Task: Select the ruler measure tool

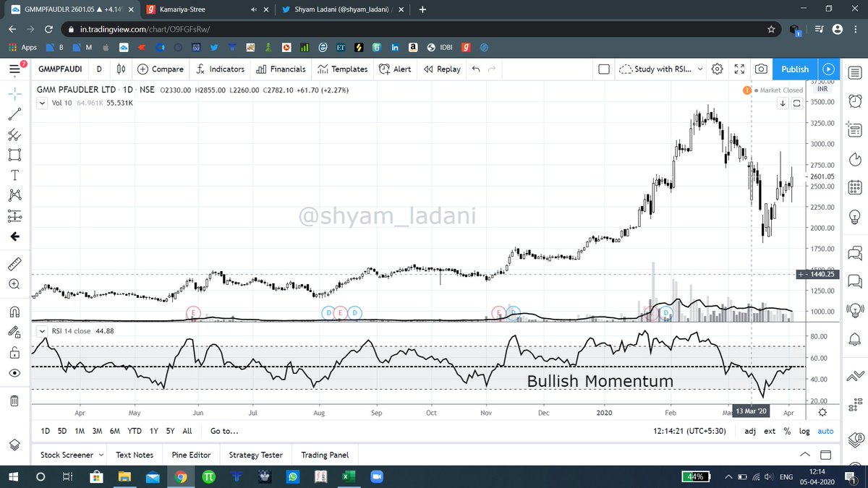Action: pyautogui.click(x=14, y=263)
